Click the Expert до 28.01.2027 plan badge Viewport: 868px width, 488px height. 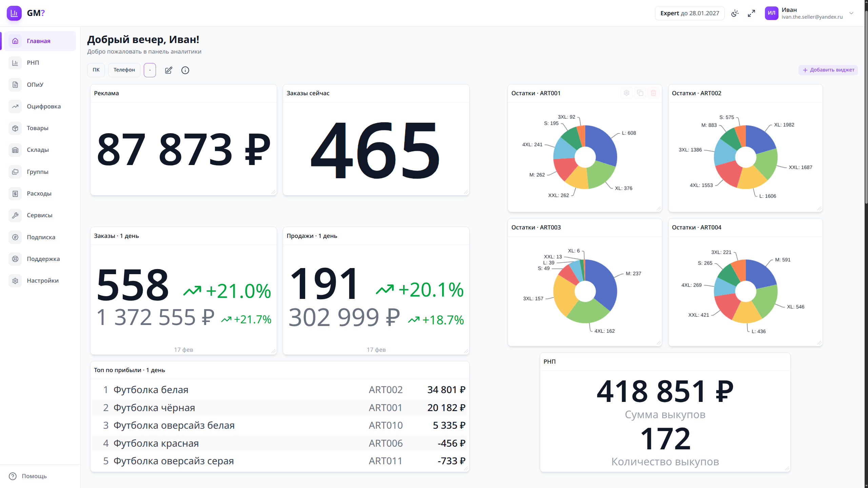(689, 13)
